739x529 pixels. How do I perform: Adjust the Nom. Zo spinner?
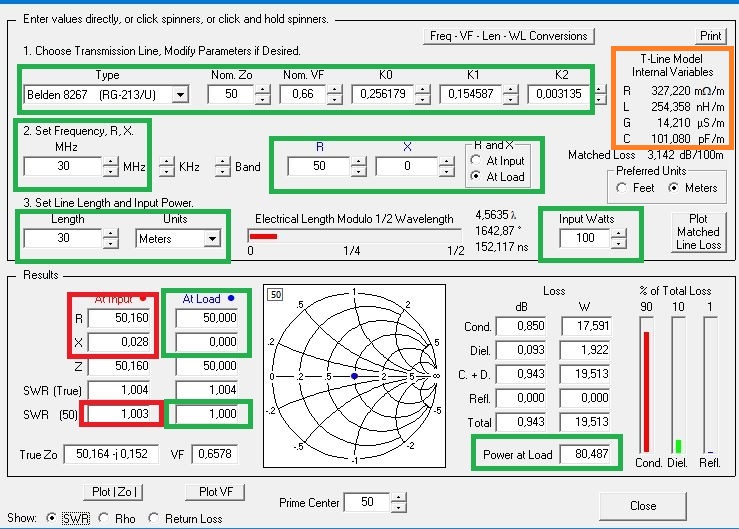point(263,94)
